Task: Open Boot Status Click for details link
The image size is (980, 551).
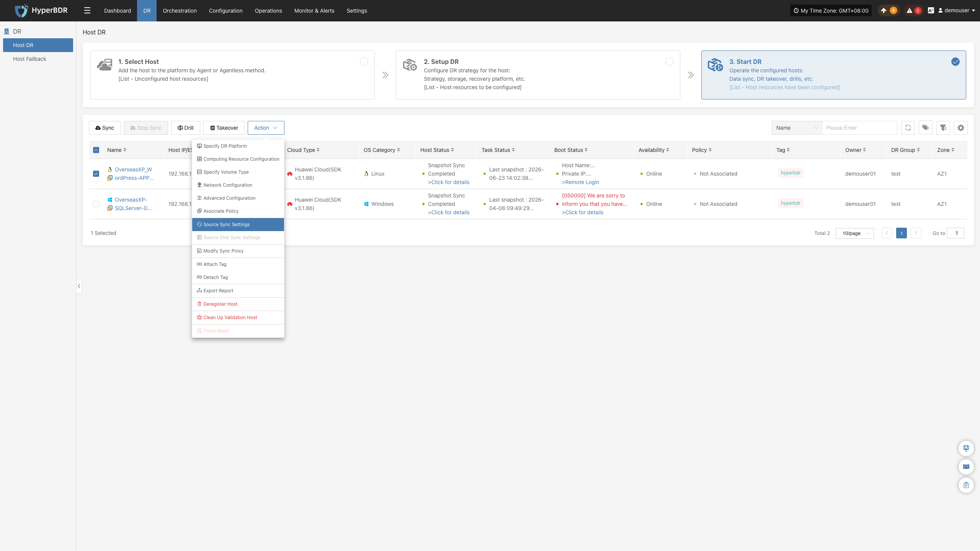Action: 583,212
